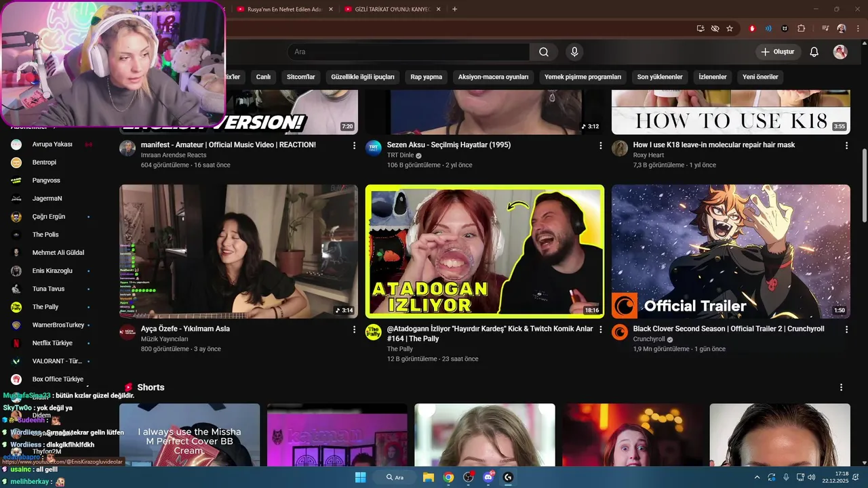The width and height of the screenshot is (868, 488).
Task: Switch to GİZLİ TARİKAT OYUNU tab
Action: coord(392,9)
